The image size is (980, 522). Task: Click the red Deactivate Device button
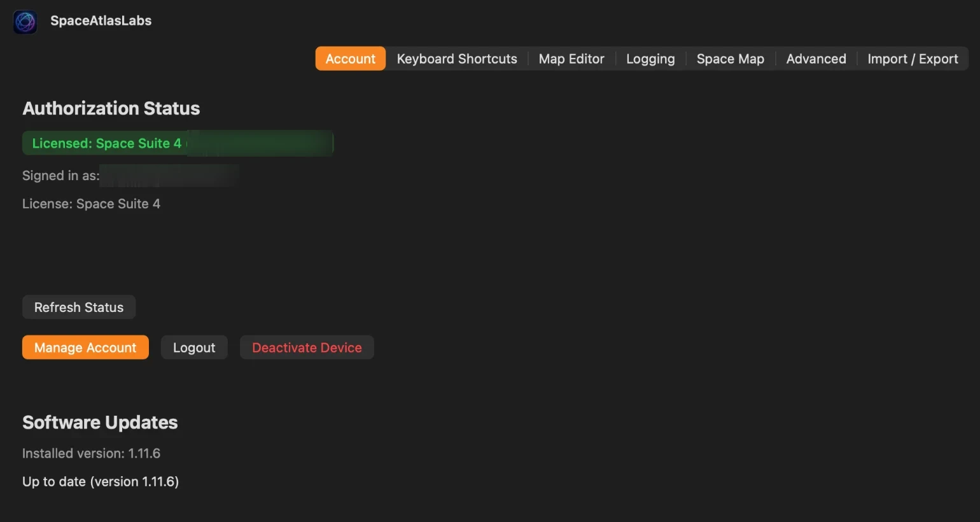click(x=307, y=348)
